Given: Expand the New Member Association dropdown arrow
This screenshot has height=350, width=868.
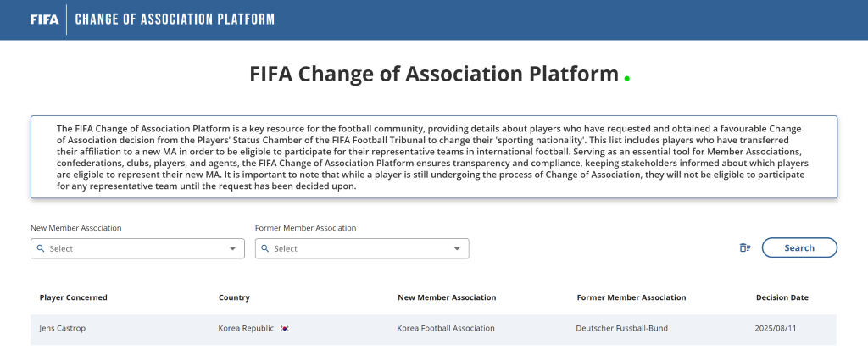Looking at the screenshot, I should (233, 248).
